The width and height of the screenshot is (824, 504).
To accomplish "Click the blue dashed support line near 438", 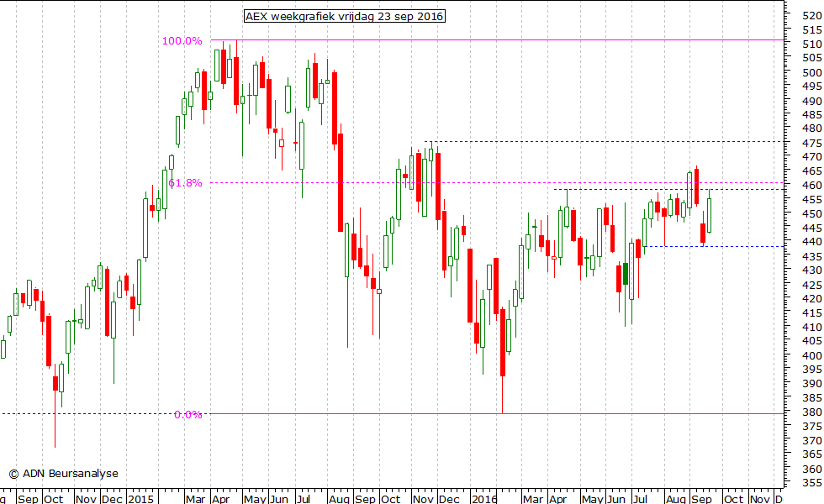I will (x=714, y=246).
